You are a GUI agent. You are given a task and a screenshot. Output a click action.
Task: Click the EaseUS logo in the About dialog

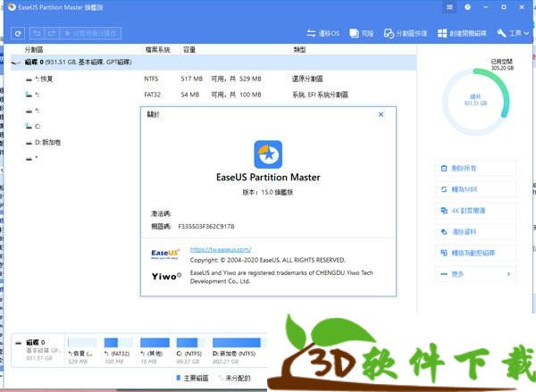[x=164, y=254]
